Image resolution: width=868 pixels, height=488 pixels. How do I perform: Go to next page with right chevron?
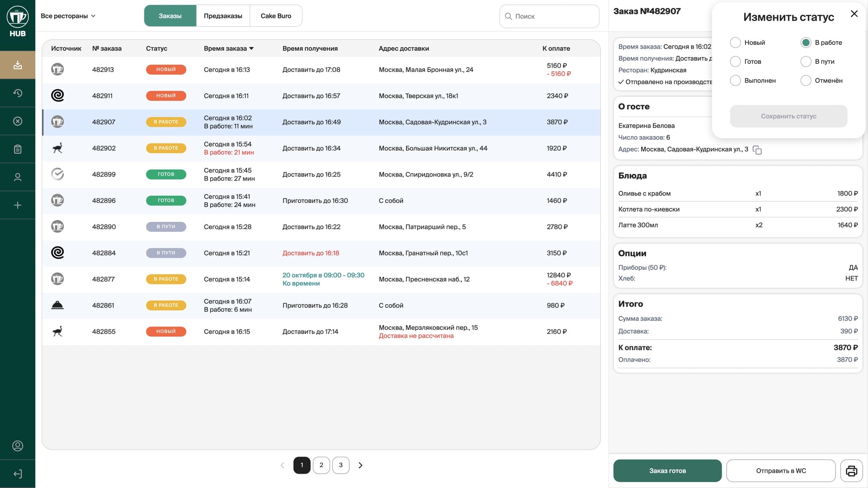(x=360, y=465)
